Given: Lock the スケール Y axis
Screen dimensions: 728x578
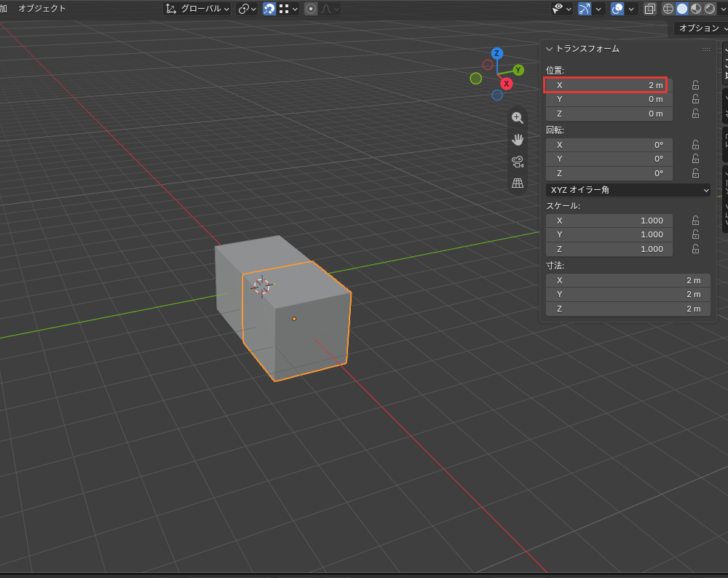Looking at the screenshot, I should tap(695, 234).
